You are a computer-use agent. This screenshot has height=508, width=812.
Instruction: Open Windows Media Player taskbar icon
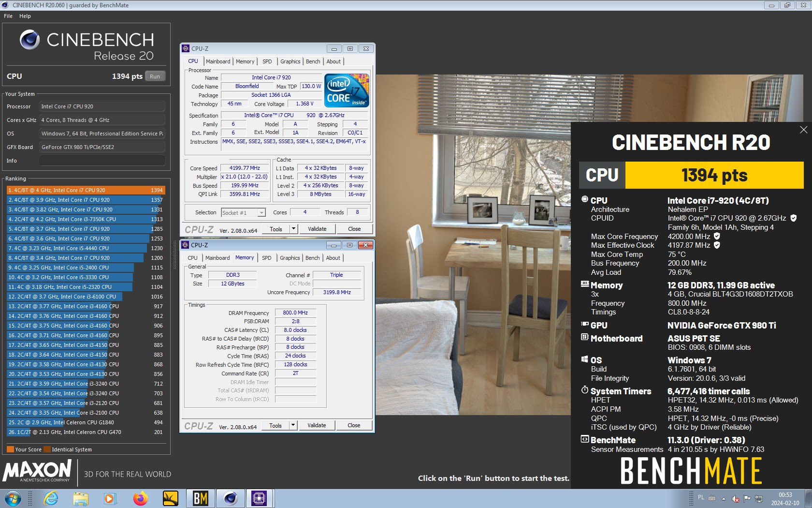click(x=110, y=498)
